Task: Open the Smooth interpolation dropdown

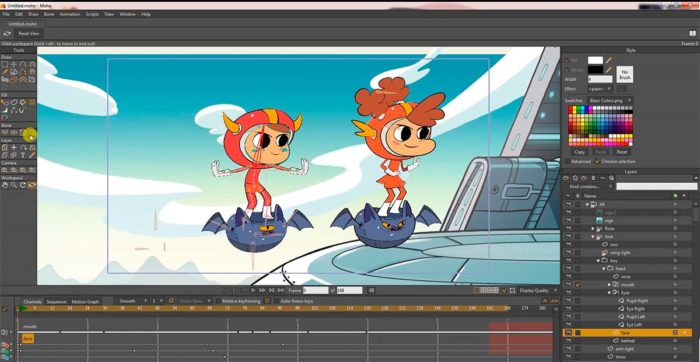Action: click(133, 301)
